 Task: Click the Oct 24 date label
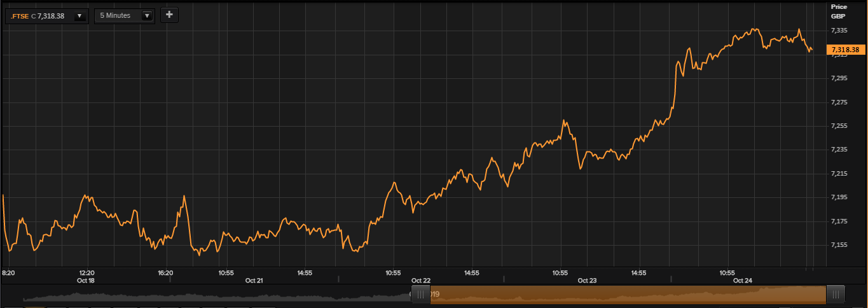743,281
